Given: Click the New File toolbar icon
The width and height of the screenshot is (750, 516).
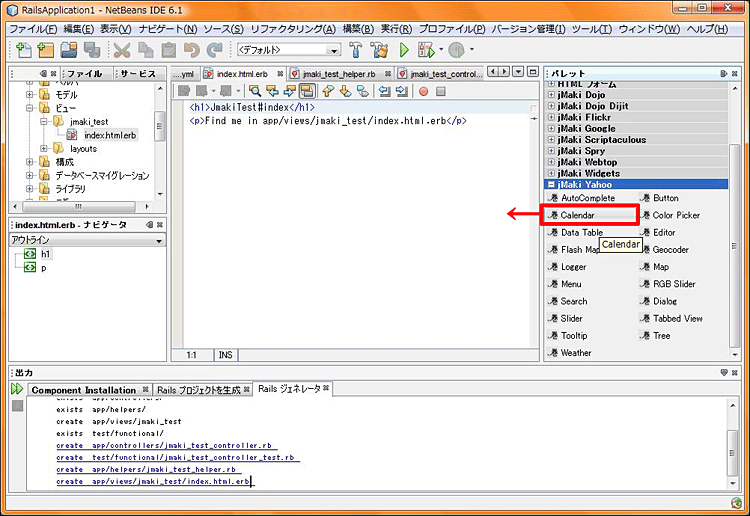Looking at the screenshot, I should click(x=23, y=50).
